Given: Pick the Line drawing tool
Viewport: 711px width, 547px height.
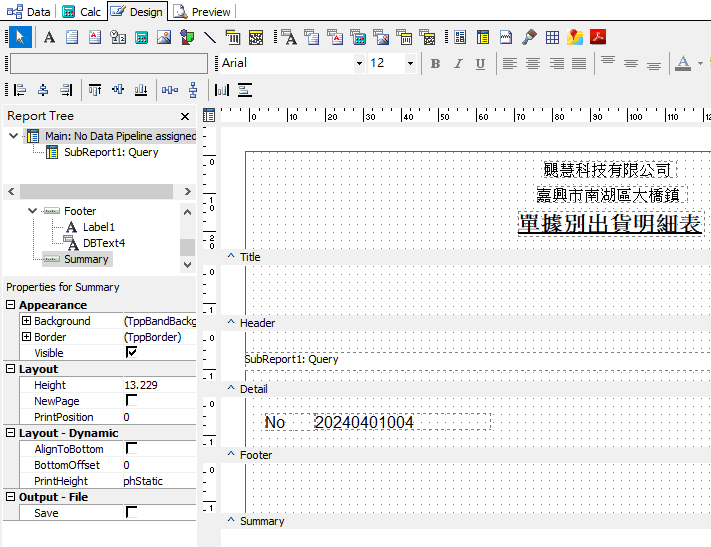Looking at the screenshot, I should click(209, 37).
